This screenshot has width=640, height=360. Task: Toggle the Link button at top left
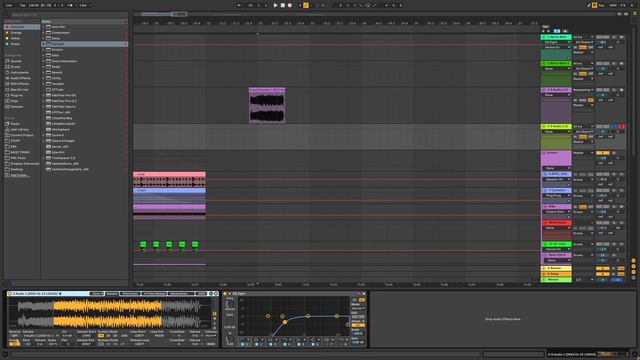9,5
